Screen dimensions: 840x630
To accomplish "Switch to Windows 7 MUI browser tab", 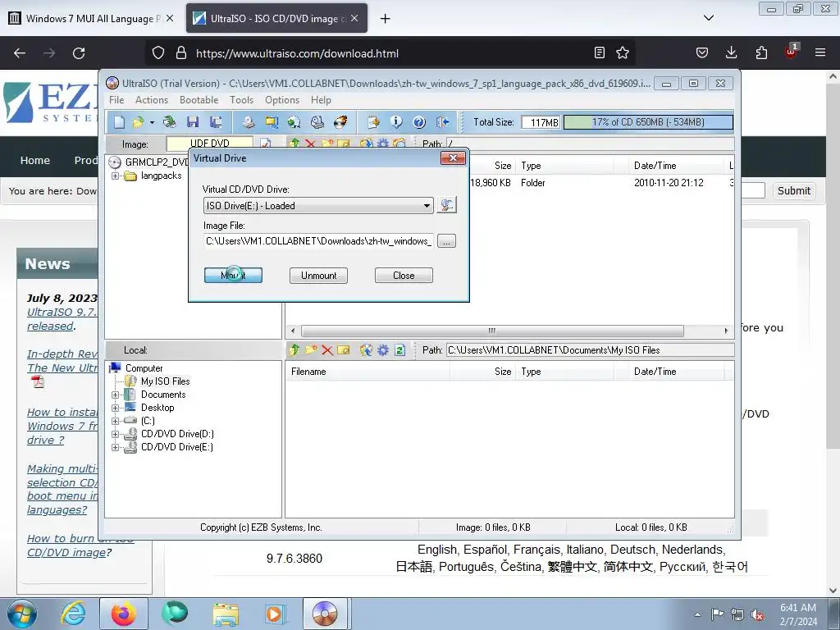I will click(x=92, y=18).
